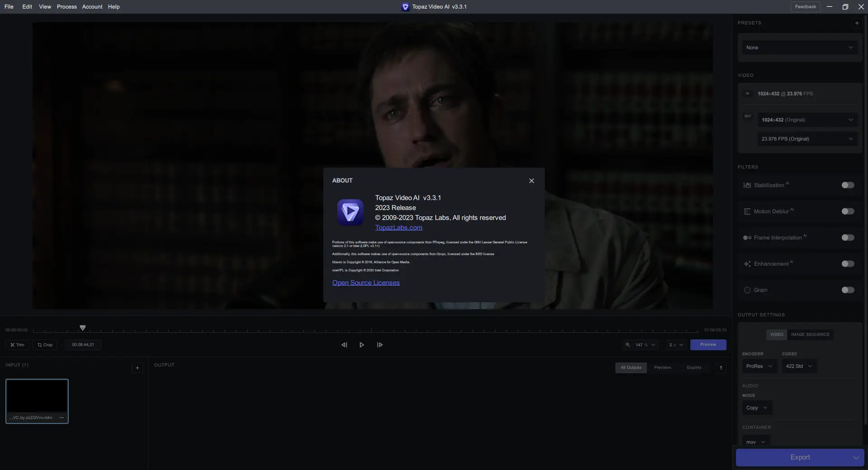This screenshot has height=470, width=868.
Task: Add a new preset with plus icon
Action: tap(857, 23)
